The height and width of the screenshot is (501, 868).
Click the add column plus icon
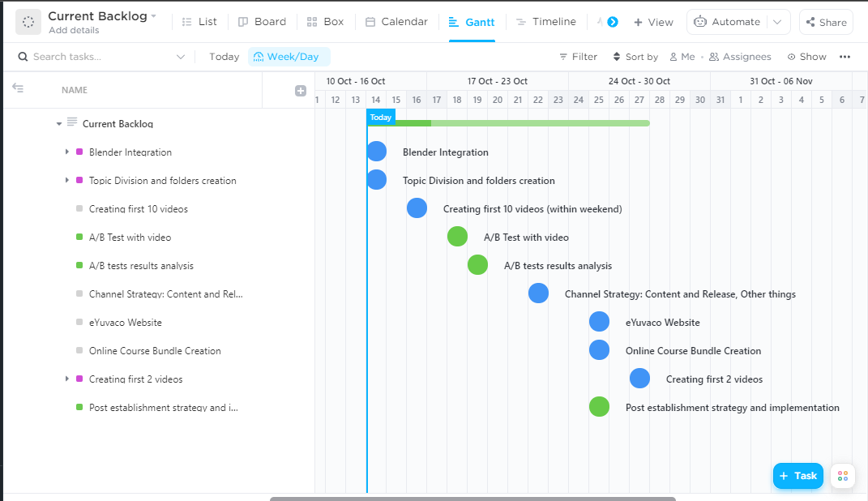coord(301,91)
